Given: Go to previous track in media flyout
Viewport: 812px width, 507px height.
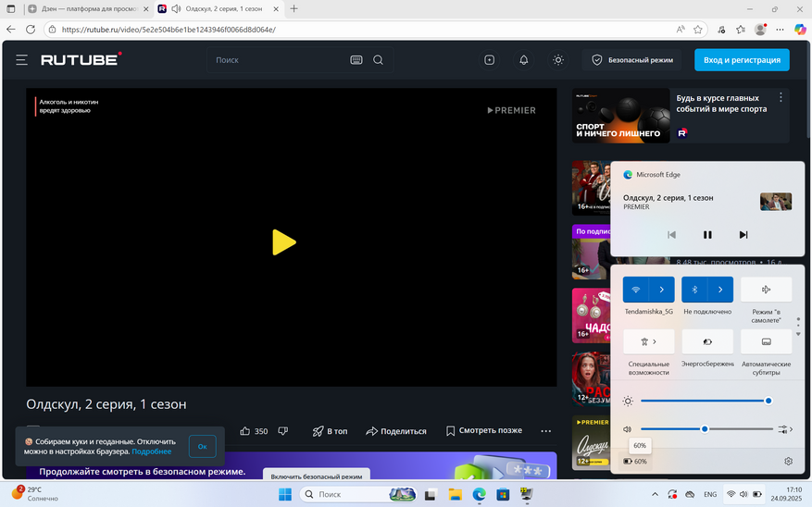Looking at the screenshot, I should point(671,235).
